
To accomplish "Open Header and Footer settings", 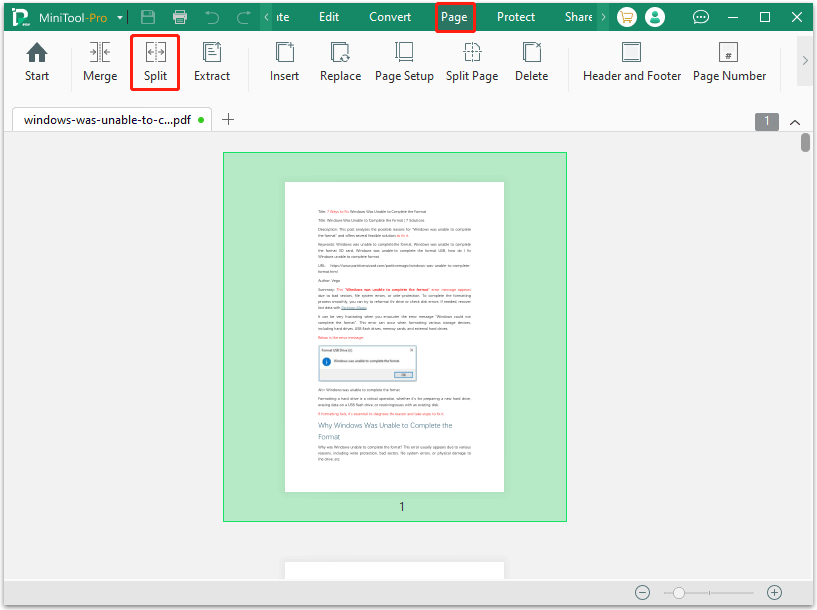I will click(x=631, y=62).
